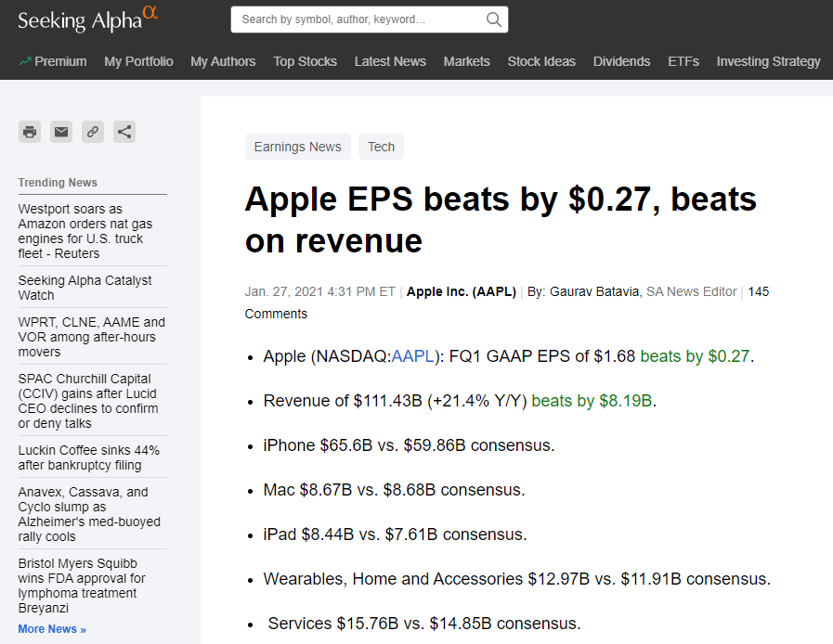Open My Portfolio in navigation
This screenshot has height=644, width=833.
pos(138,61)
